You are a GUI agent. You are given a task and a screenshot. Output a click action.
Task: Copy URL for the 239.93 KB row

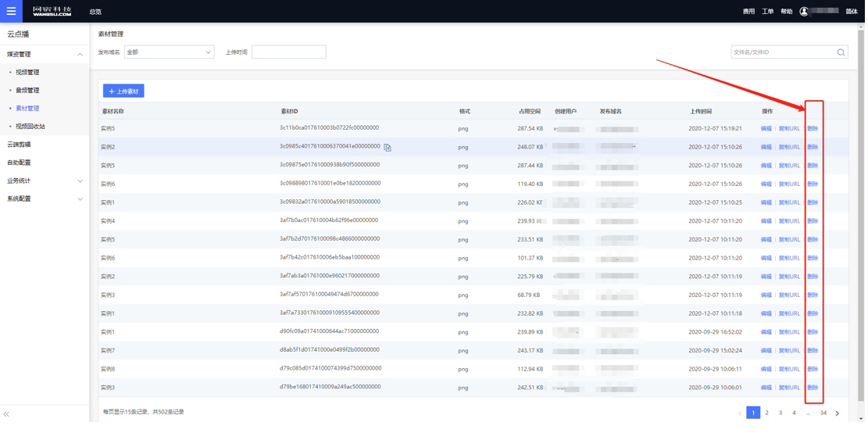click(789, 221)
